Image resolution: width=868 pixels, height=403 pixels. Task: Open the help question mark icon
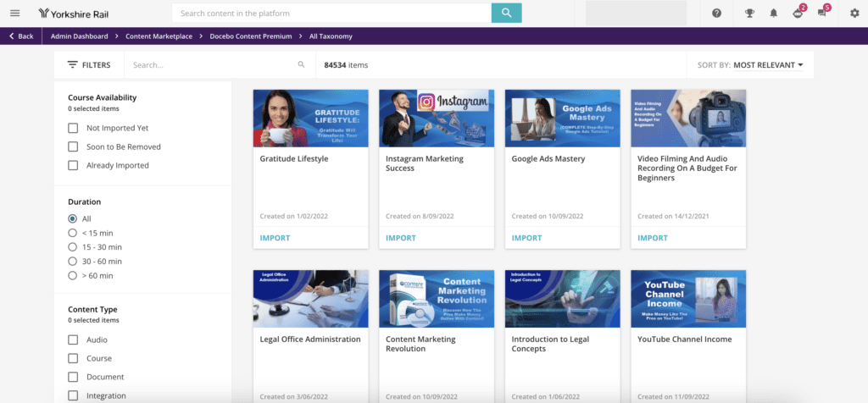(717, 14)
